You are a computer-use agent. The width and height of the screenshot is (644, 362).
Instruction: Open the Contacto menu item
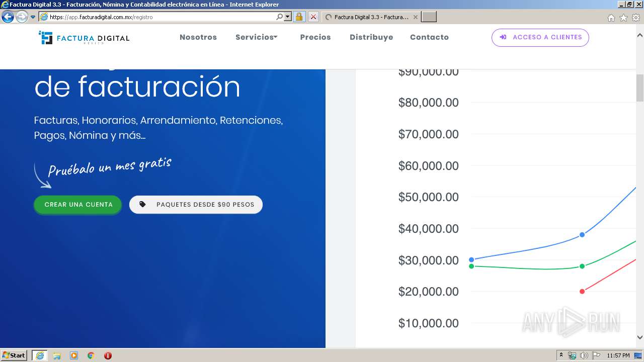pos(429,37)
